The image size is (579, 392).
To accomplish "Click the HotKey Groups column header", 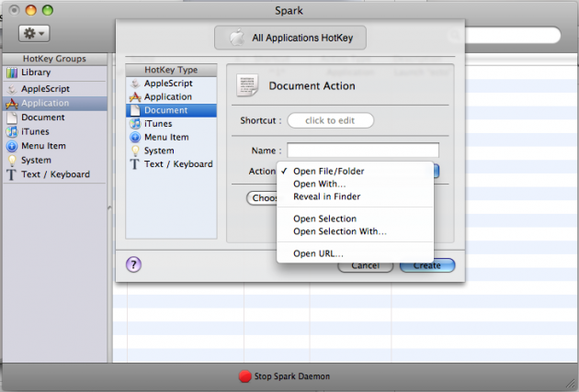I will [54, 59].
